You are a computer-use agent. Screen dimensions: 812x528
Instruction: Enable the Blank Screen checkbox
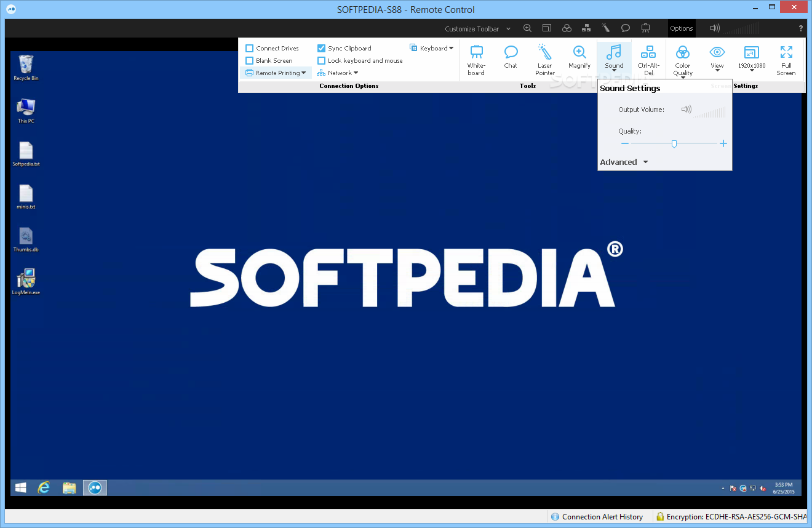[250, 60]
